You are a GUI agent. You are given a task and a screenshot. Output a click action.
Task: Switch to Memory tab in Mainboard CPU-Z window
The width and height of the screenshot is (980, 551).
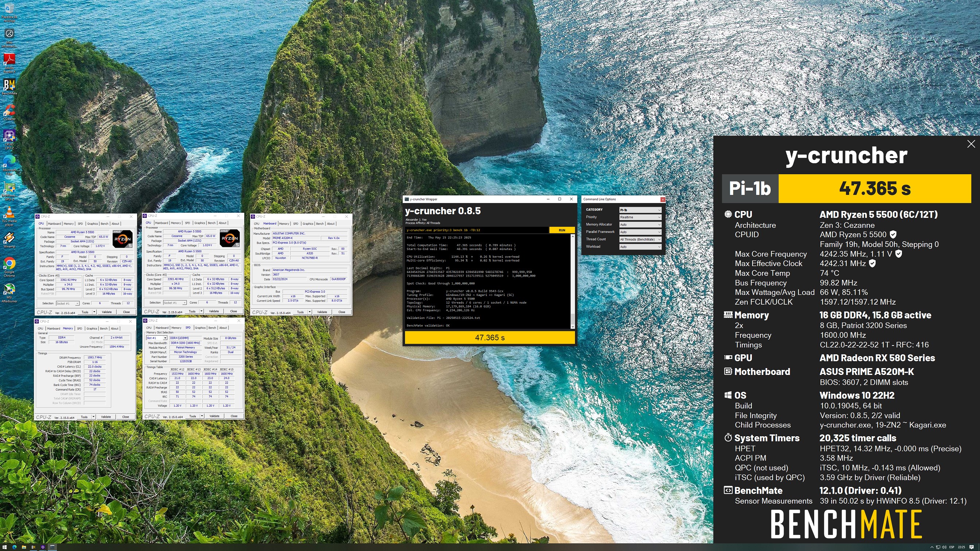pos(284,224)
